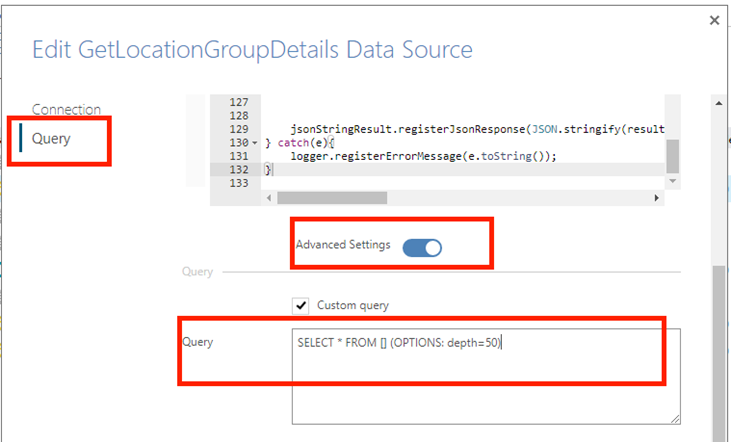Screen dimensions: 731x442
Task: Click the code editor scroll down arrow
Action: point(672,181)
